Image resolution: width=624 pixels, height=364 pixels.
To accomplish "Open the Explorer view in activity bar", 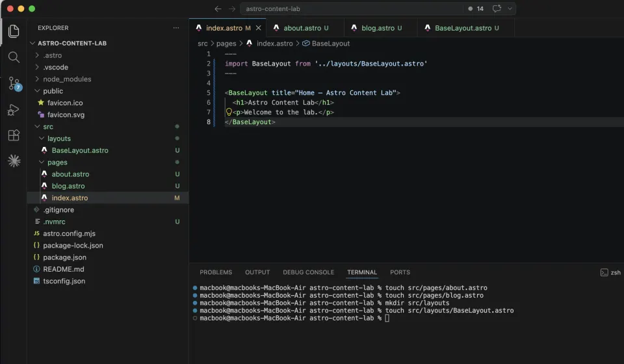I will pyautogui.click(x=14, y=31).
